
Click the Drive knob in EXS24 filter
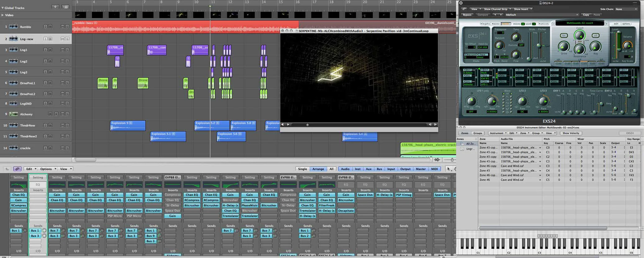564,47
